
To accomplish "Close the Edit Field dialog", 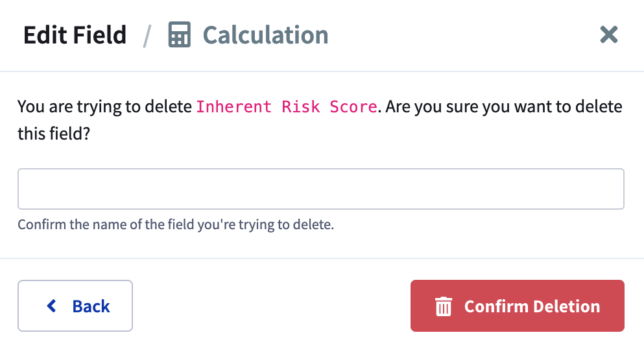I will pos(609,34).
